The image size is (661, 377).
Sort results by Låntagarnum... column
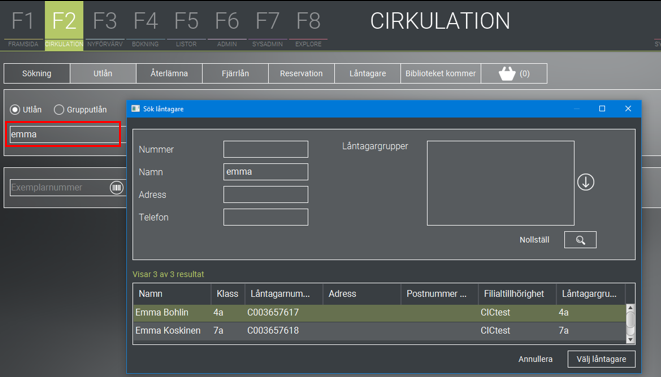click(284, 294)
